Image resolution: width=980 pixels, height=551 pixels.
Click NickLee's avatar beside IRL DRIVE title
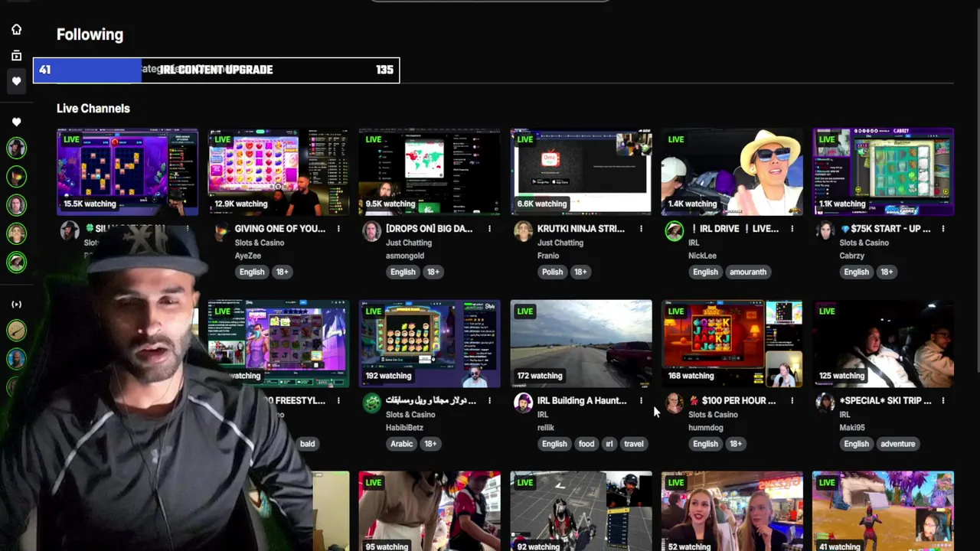[674, 231]
